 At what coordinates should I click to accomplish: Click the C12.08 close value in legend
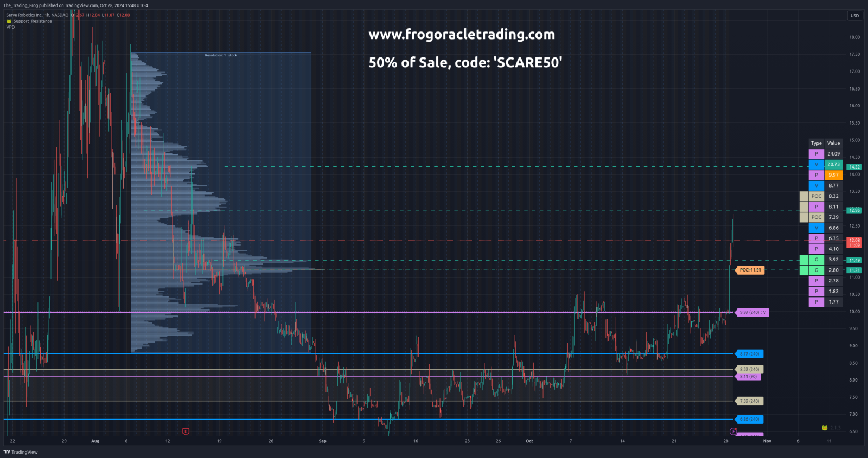point(124,15)
